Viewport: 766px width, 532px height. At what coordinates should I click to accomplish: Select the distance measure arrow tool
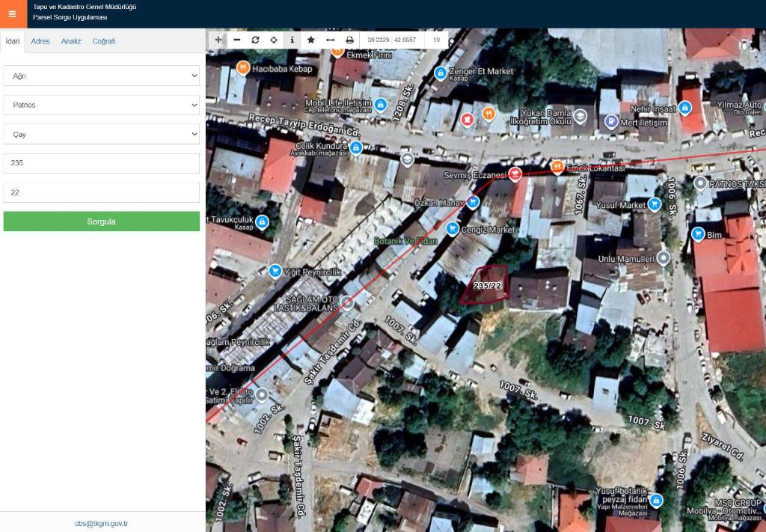pyautogui.click(x=330, y=40)
